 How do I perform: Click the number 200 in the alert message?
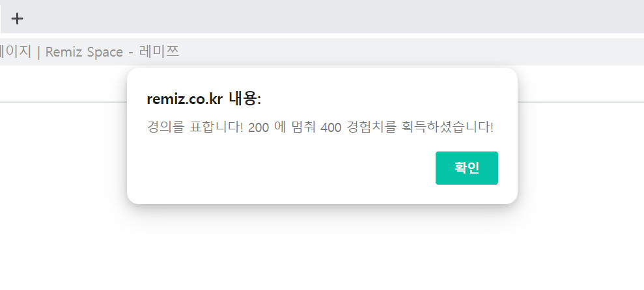click(259, 127)
